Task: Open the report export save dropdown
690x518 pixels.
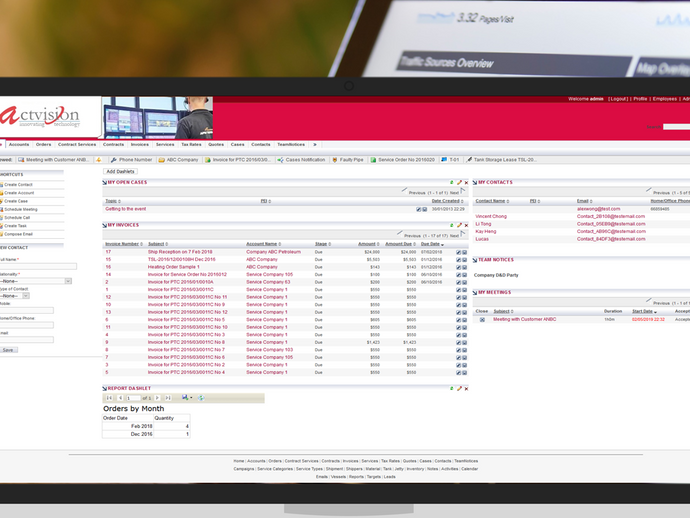Action: 187,397
